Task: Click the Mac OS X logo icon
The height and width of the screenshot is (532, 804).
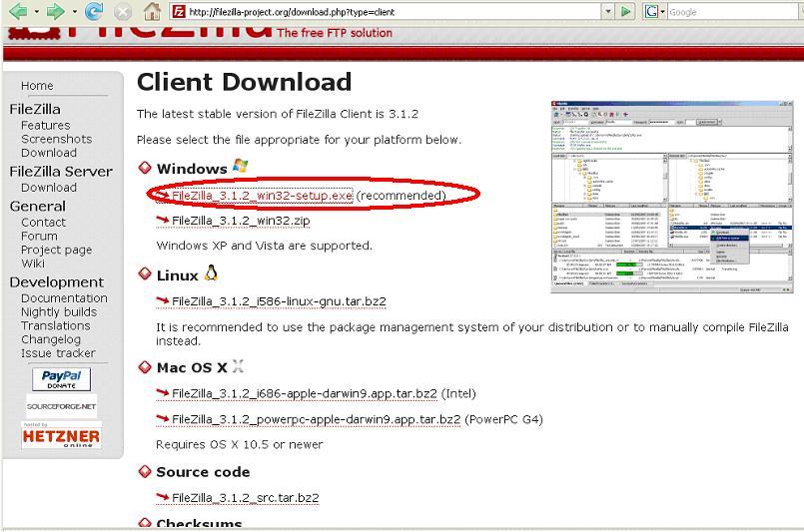Action: (238, 366)
